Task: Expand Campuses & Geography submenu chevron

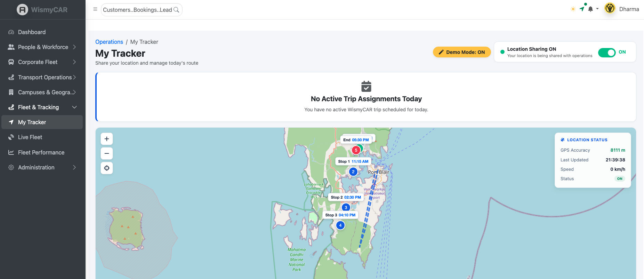Action: 74,92
